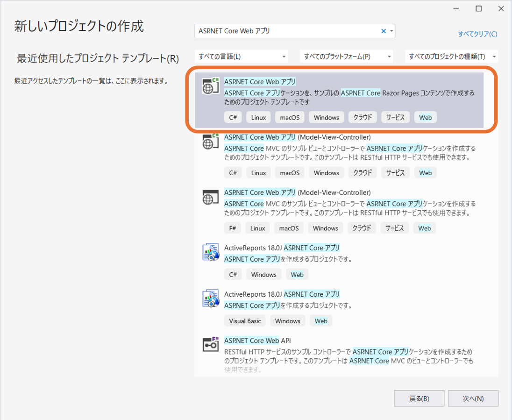The height and width of the screenshot is (420, 512).
Task: Click the ActiveReports C# template icon
Action: pos(210,252)
